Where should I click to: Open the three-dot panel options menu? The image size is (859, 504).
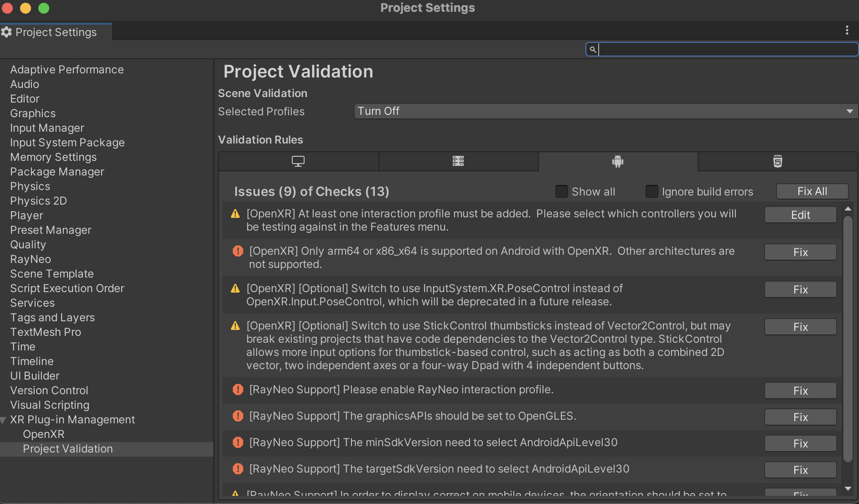coord(847,31)
